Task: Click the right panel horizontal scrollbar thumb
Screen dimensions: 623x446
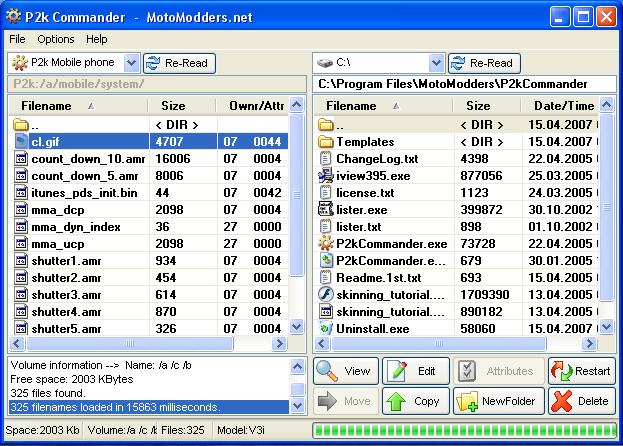Action: click(x=439, y=344)
